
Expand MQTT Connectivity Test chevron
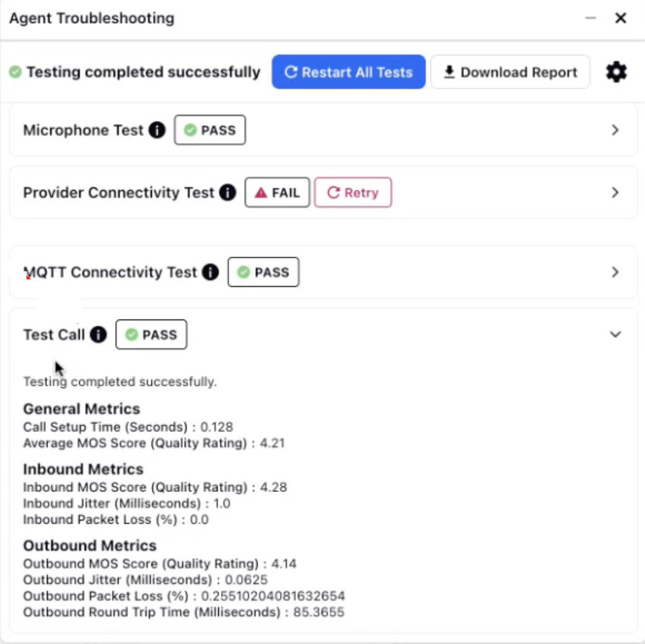[615, 272]
